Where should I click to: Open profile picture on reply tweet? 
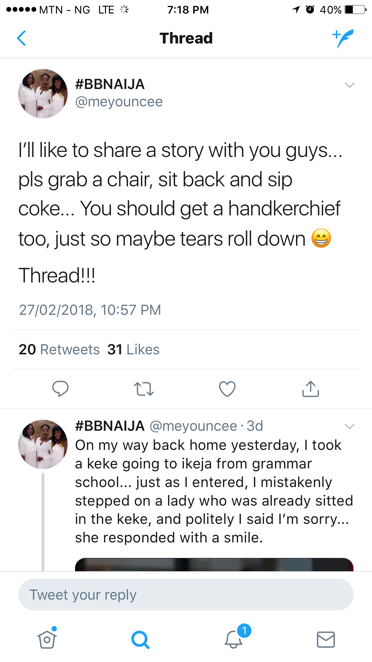click(x=43, y=445)
